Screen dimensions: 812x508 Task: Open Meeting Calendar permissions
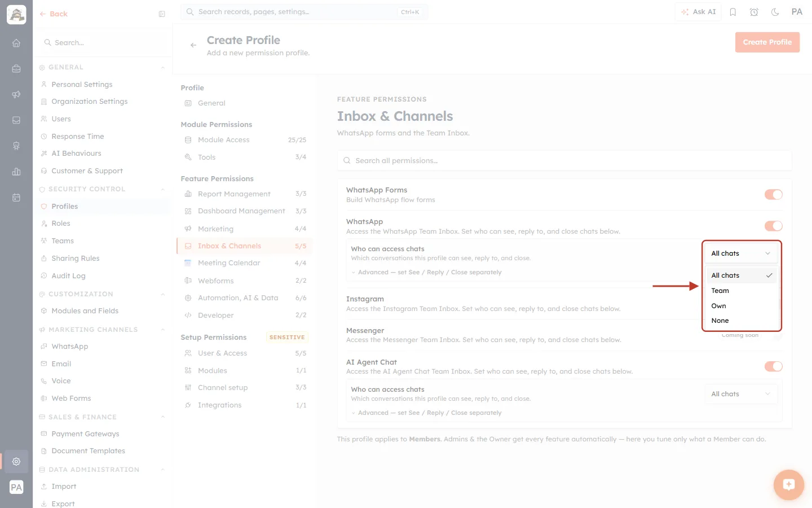pyautogui.click(x=244, y=263)
